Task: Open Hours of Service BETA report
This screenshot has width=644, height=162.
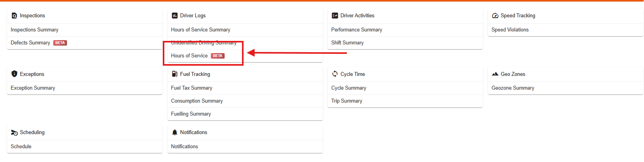Action: pos(245,56)
